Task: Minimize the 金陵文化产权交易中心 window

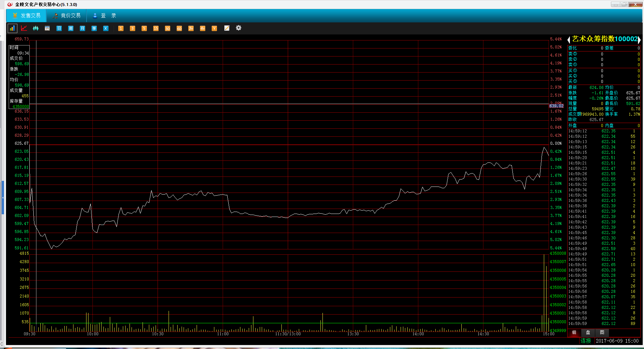Action: (x=616, y=4)
